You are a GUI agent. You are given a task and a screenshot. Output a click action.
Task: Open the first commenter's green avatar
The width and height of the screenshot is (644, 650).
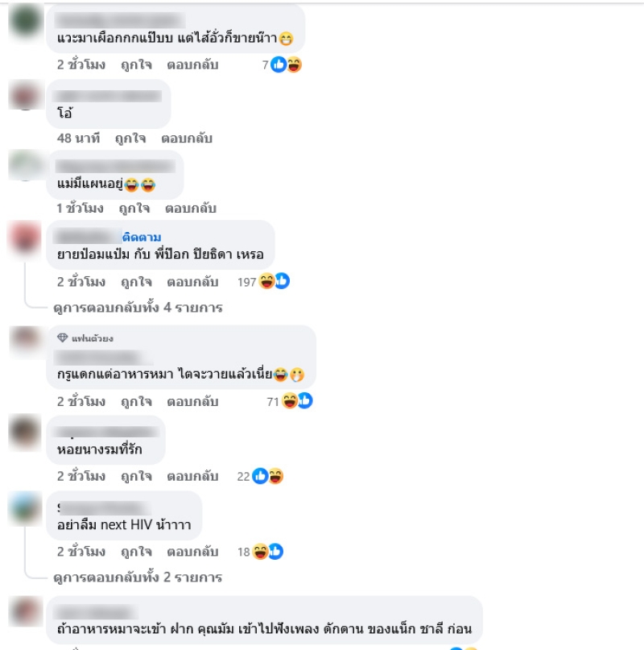(26, 21)
